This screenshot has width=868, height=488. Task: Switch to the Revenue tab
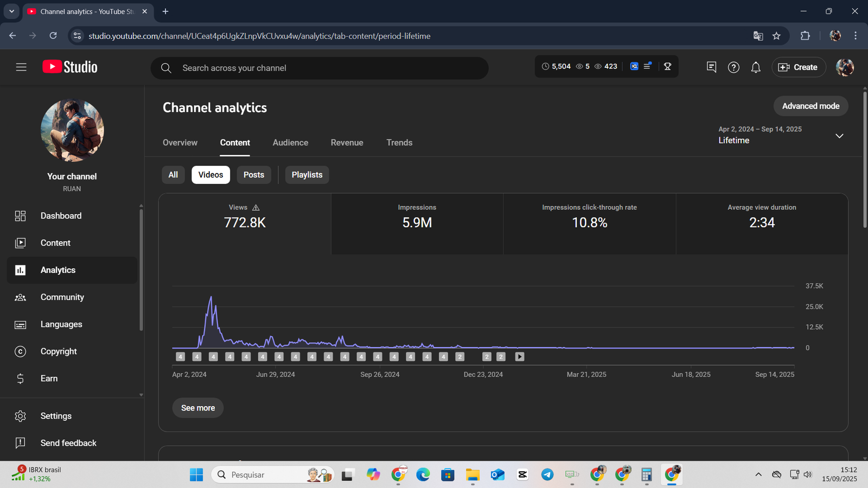(x=347, y=143)
